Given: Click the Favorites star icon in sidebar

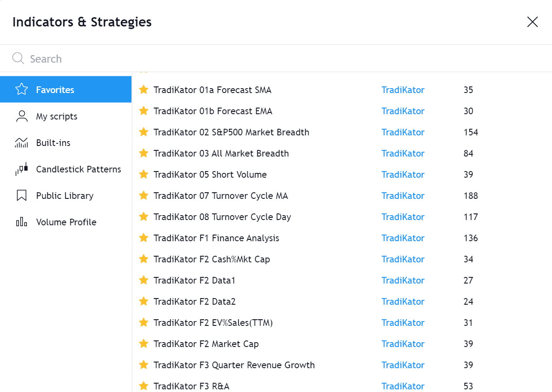Looking at the screenshot, I should 21,90.
